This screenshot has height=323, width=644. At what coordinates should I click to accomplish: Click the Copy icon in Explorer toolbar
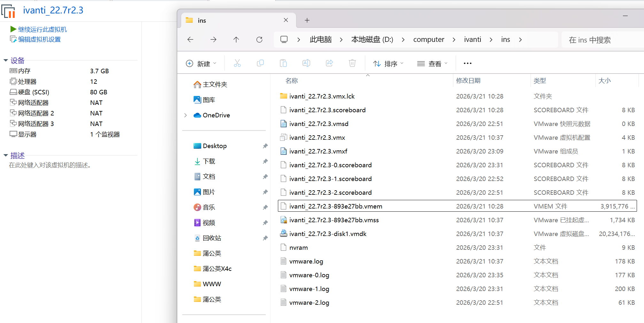pos(260,63)
